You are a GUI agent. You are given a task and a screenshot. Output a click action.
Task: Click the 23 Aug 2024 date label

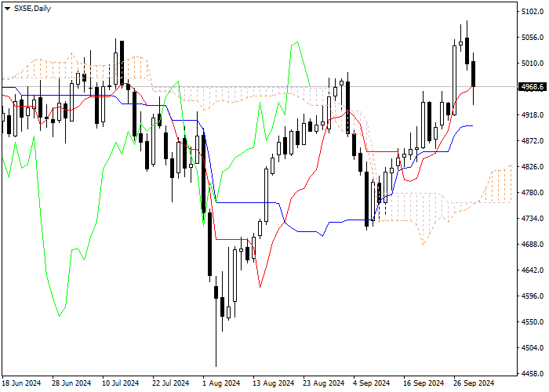(x=324, y=383)
